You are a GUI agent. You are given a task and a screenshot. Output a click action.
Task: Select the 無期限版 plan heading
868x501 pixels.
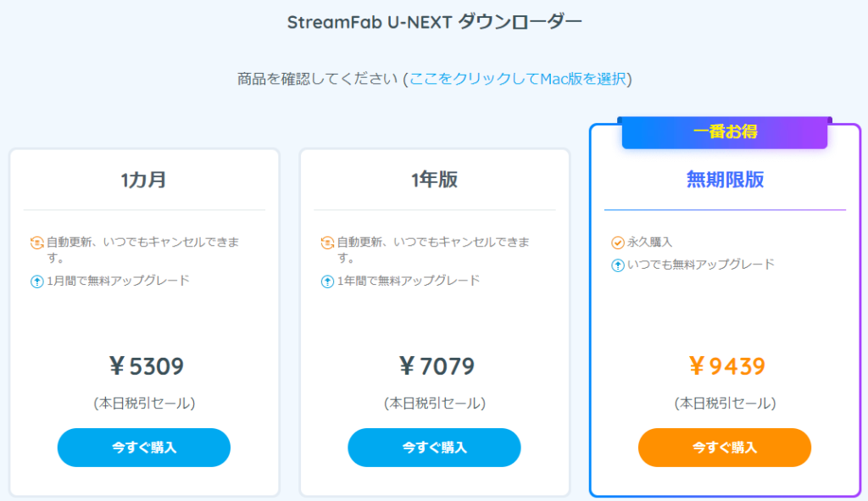pyautogui.click(x=725, y=180)
